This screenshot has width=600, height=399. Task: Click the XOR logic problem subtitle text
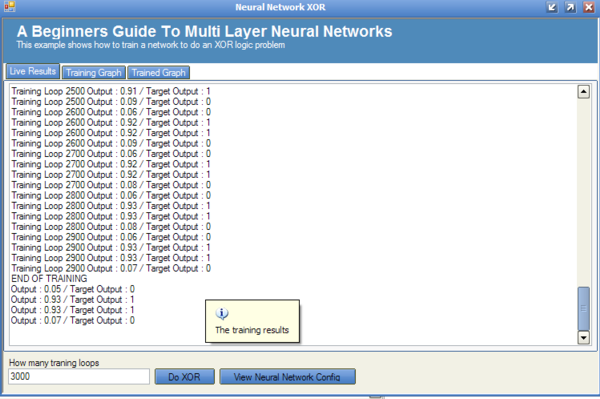(x=151, y=45)
